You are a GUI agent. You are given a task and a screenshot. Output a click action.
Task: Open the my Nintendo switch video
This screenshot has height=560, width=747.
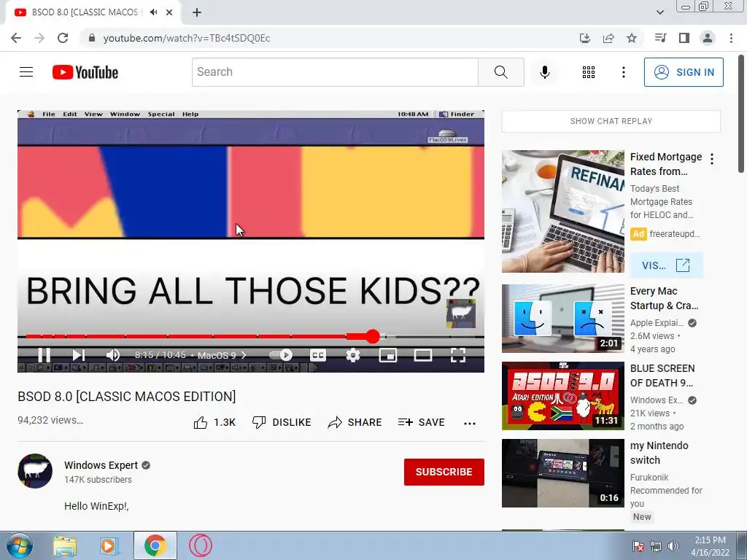562,472
